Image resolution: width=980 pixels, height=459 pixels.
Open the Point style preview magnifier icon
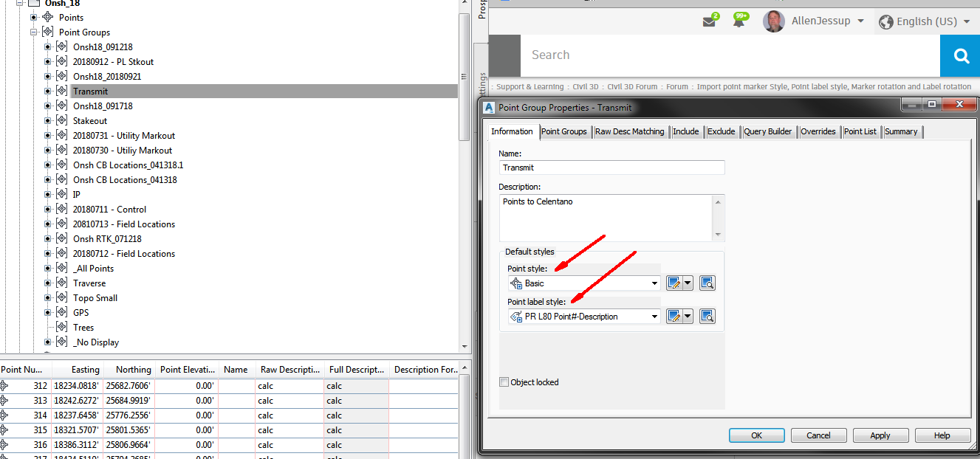[707, 283]
